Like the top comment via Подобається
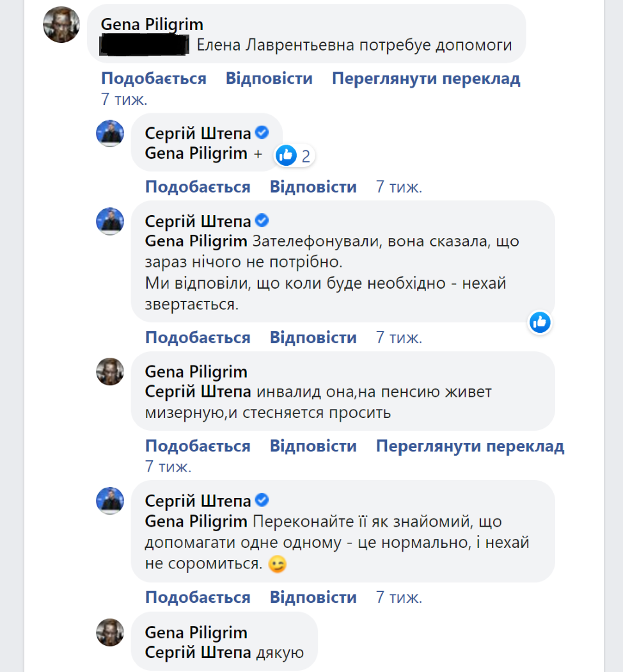Viewport: 623px width, 672px height. pos(154,79)
